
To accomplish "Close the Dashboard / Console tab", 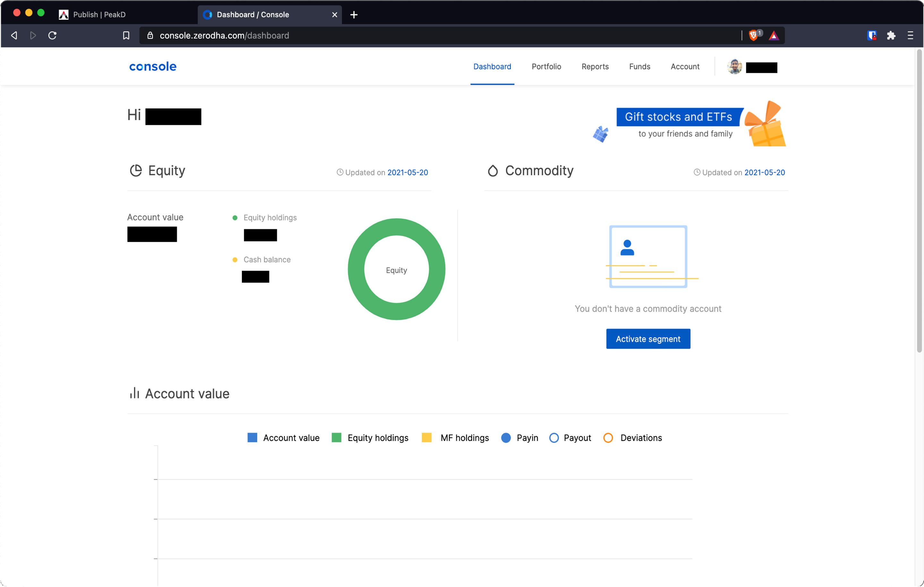I will click(335, 14).
